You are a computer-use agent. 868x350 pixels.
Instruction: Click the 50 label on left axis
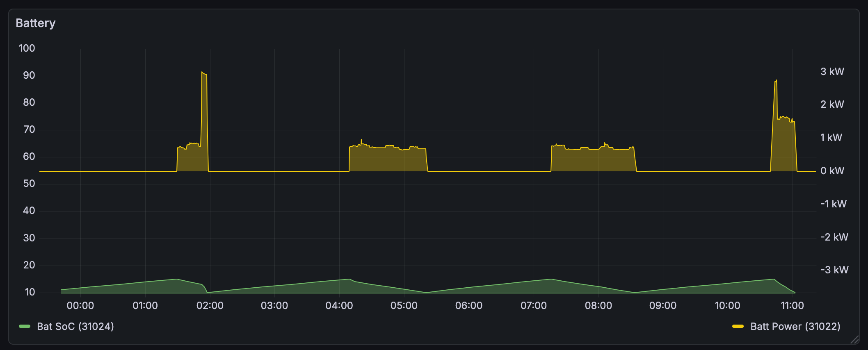click(x=29, y=184)
